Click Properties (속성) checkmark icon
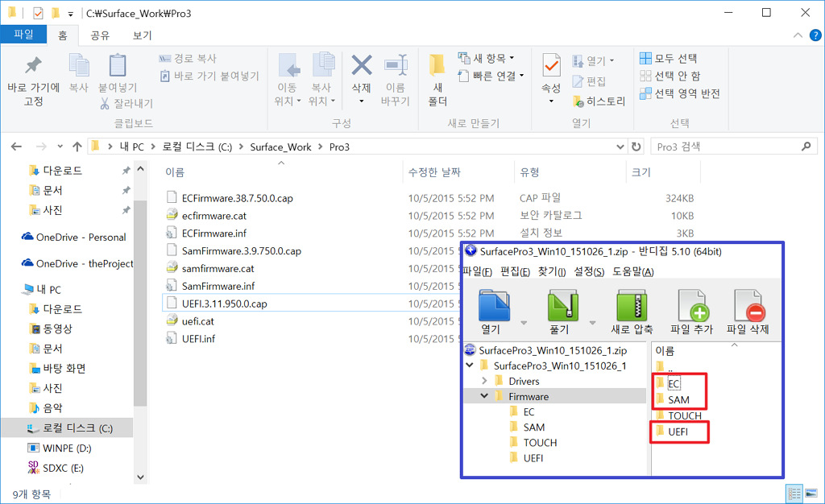This screenshot has height=504, width=825. (x=551, y=66)
